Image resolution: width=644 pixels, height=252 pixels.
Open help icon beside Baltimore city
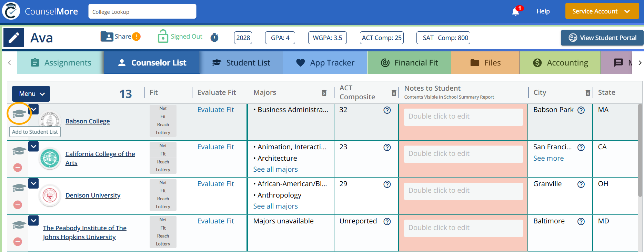point(581,221)
